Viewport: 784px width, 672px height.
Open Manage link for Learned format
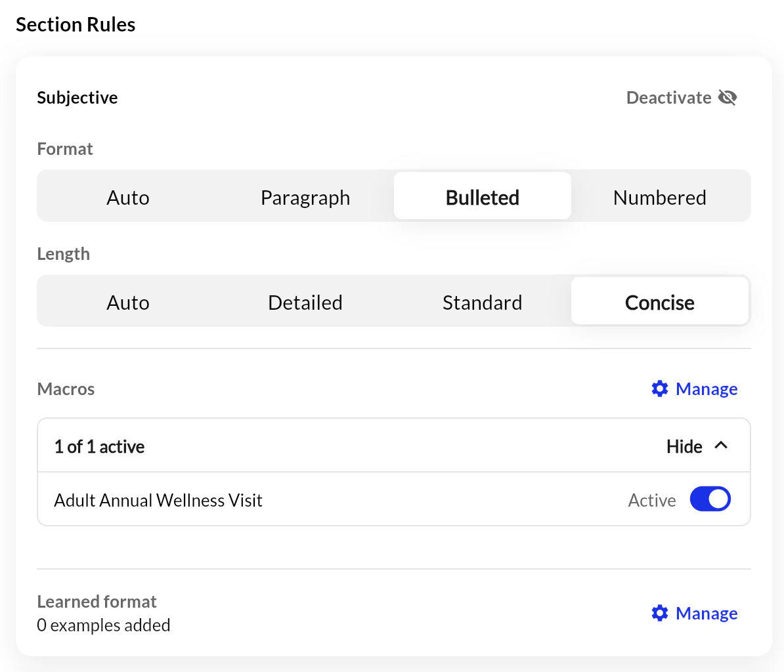coord(707,614)
